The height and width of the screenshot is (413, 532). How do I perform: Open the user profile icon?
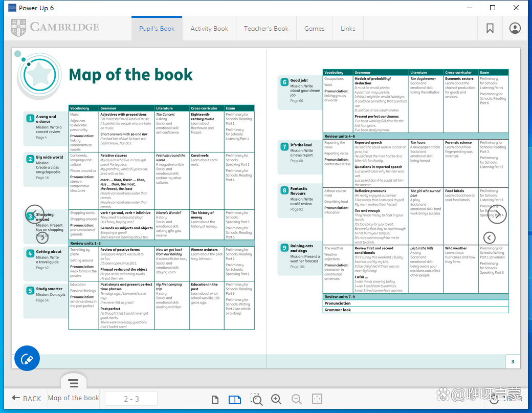coord(515,28)
